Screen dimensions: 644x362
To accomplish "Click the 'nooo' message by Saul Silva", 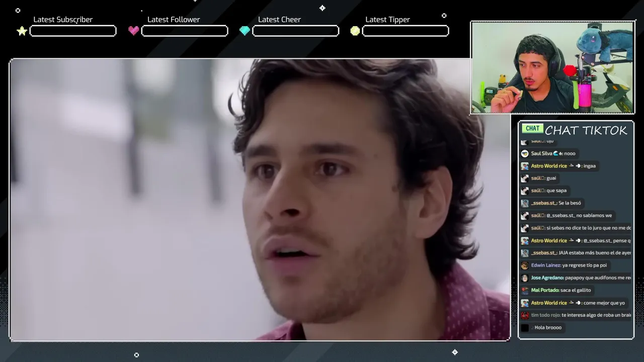I will [x=570, y=153].
